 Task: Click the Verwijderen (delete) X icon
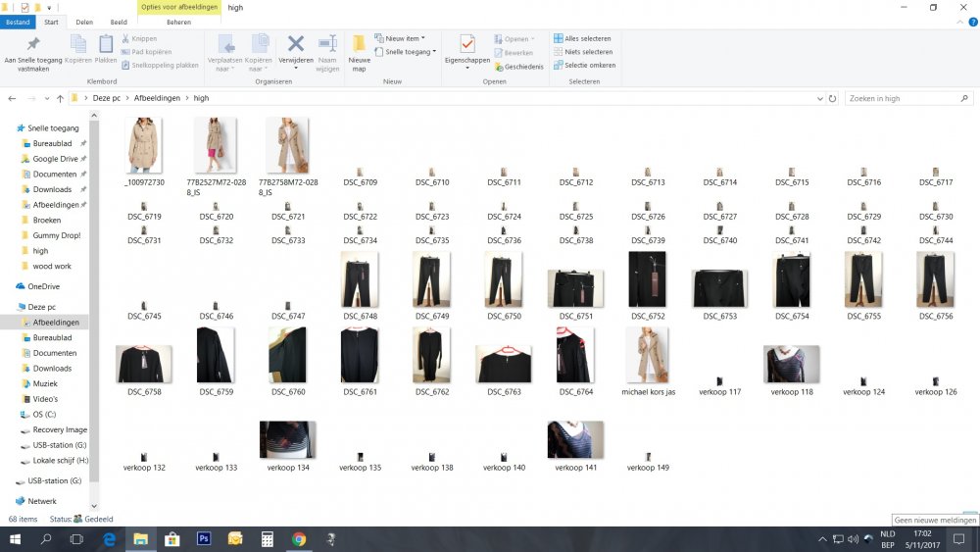pyautogui.click(x=295, y=44)
